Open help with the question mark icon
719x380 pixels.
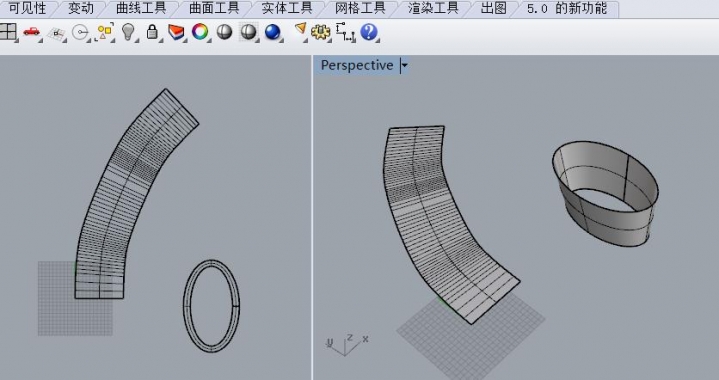pyautogui.click(x=369, y=32)
